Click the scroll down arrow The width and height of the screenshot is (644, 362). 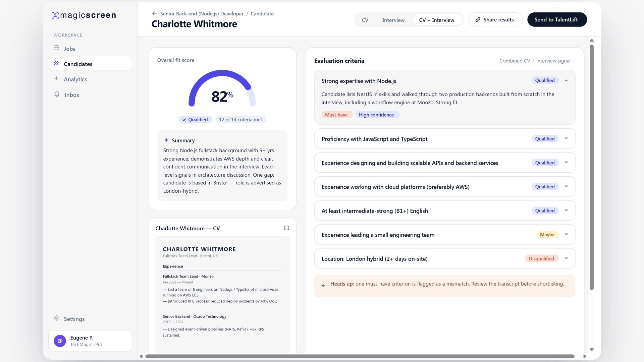pyautogui.click(x=592, y=350)
